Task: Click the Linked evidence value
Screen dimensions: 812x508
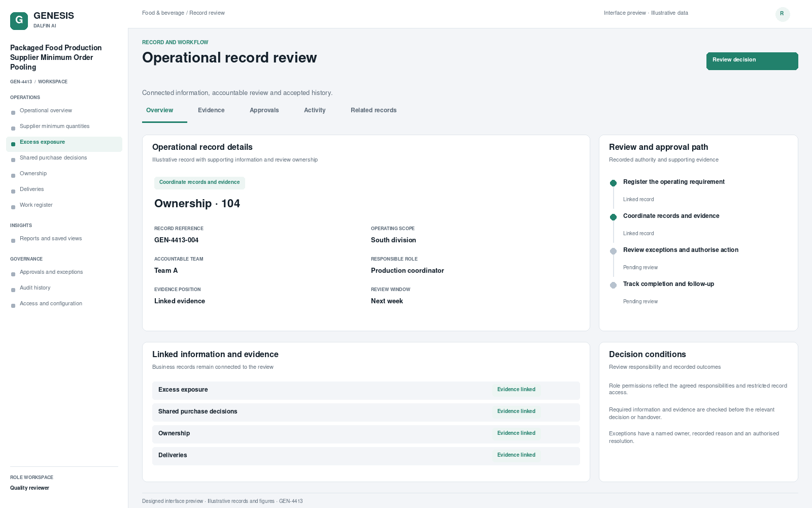Action: 180,301
